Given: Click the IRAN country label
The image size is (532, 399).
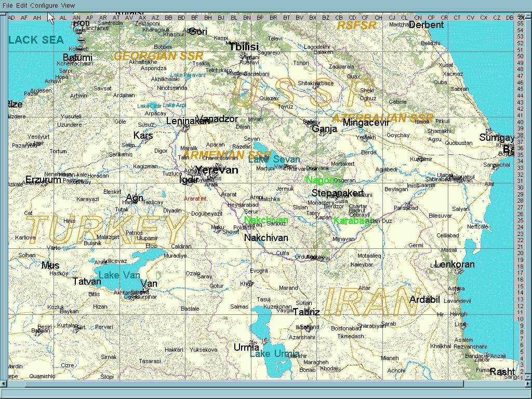Looking at the screenshot, I should [x=373, y=302].
